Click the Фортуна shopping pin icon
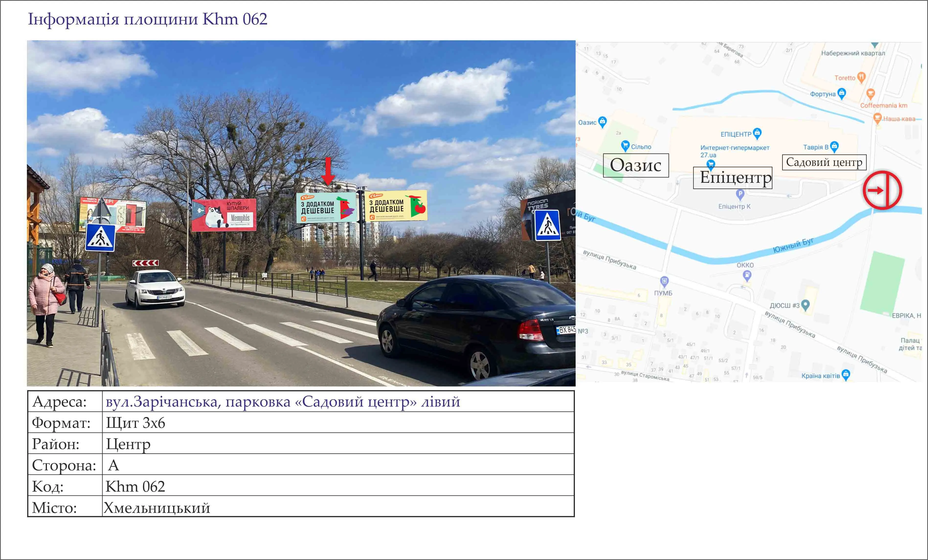The height and width of the screenshot is (560, 928). 842,93
